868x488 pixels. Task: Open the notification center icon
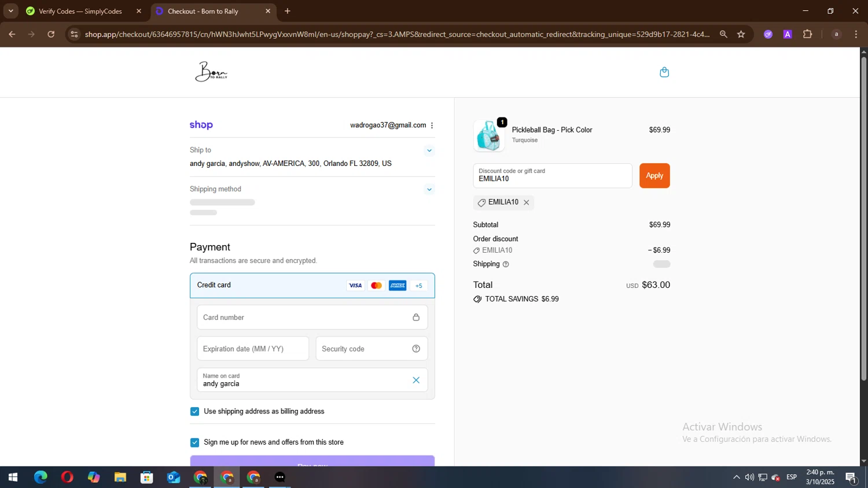pos(851,478)
